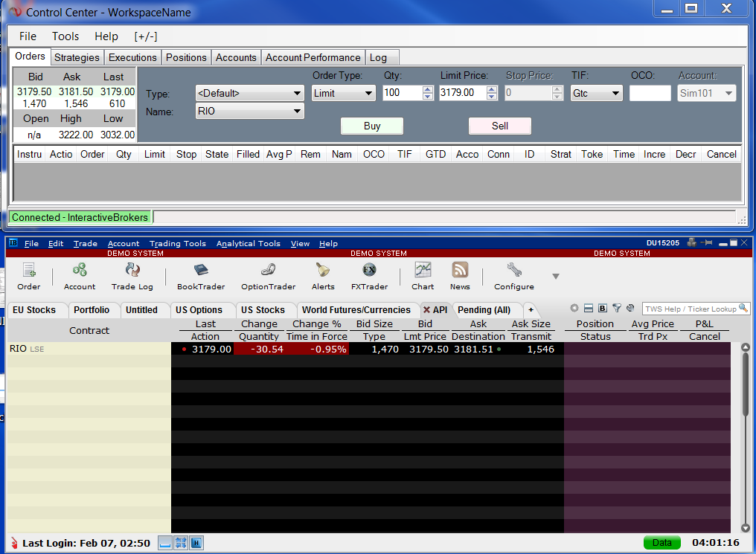Click small wrench page-configure icon

click(631, 309)
